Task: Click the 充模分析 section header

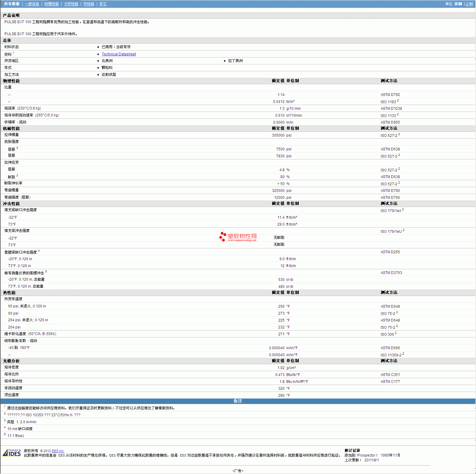Action: tap(11, 361)
